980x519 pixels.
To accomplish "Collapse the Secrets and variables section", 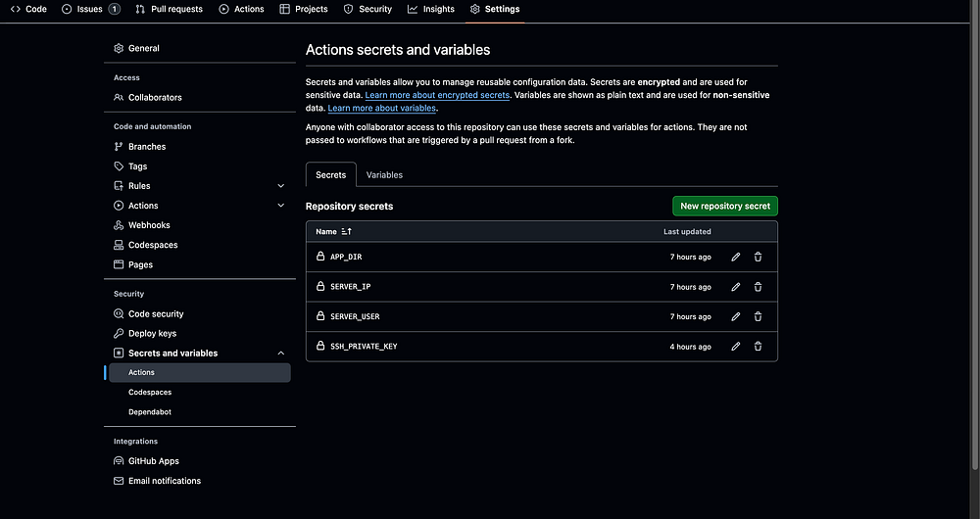I will click(281, 354).
